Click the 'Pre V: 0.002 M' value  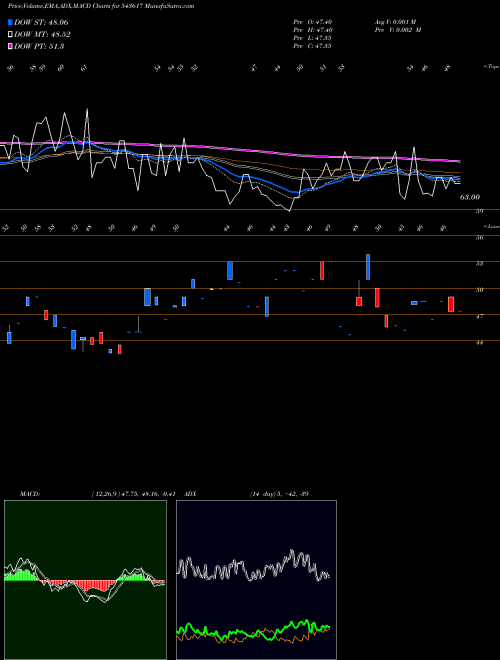(398, 29)
